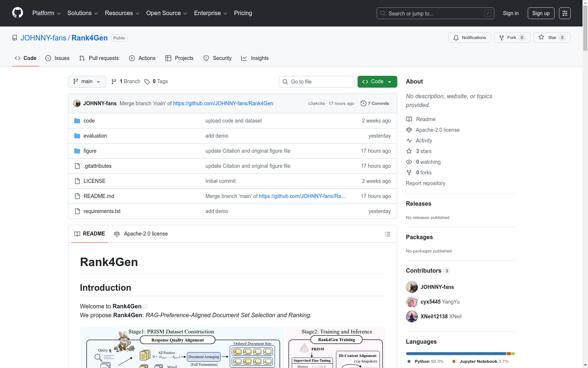The image size is (588, 368).
Task: Click the requirements.txt file icon
Action: (x=77, y=211)
